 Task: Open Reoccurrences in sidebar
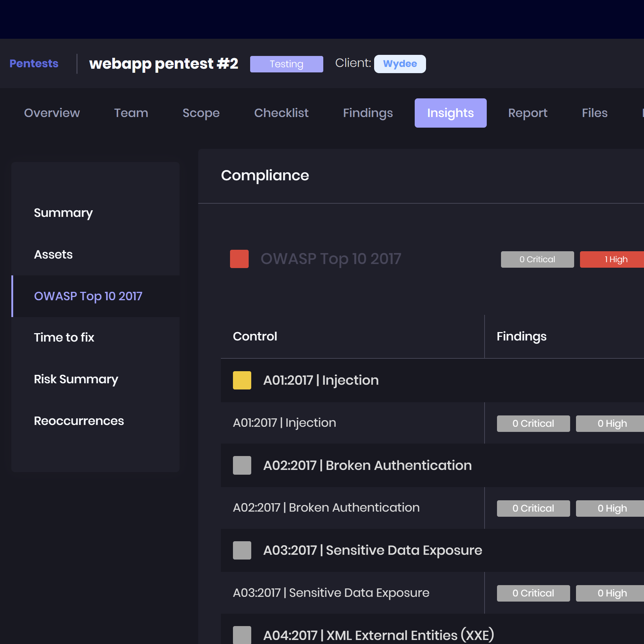point(95,421)
